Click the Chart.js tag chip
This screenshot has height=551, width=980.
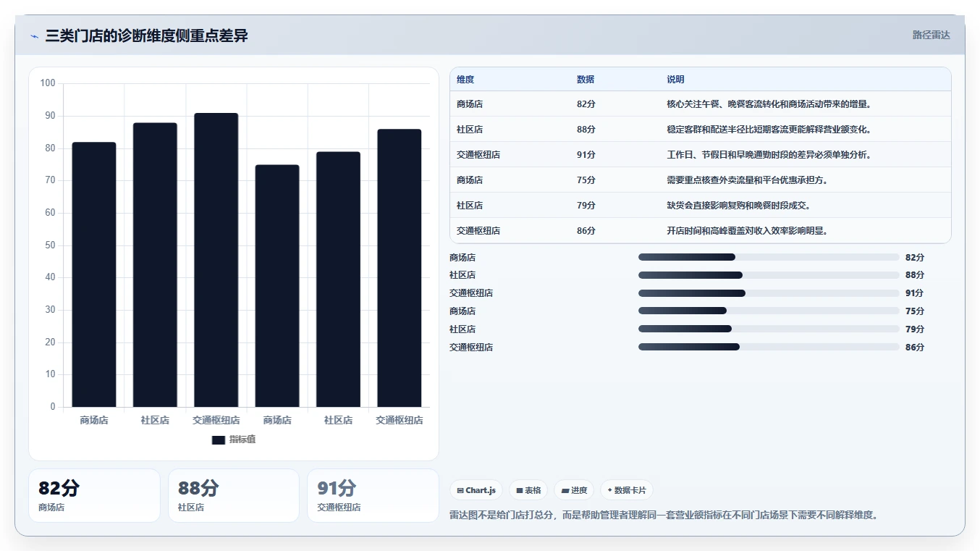click(476, 490)
